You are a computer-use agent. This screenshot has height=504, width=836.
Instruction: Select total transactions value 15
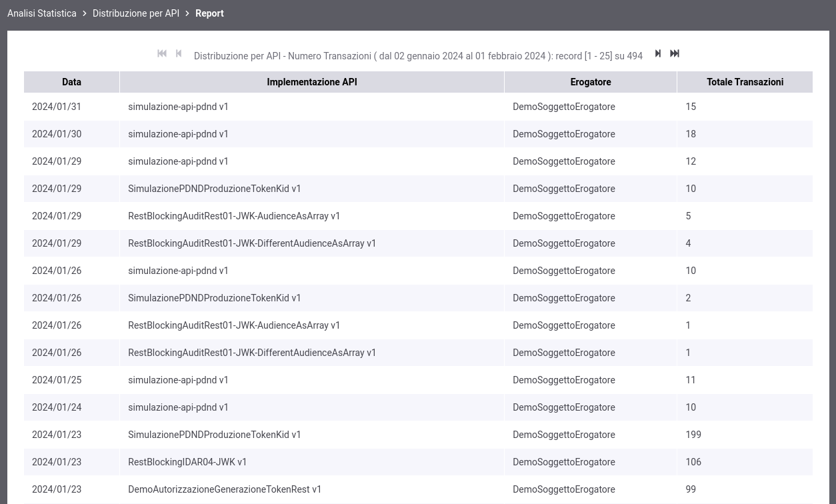tap(691, 107)
